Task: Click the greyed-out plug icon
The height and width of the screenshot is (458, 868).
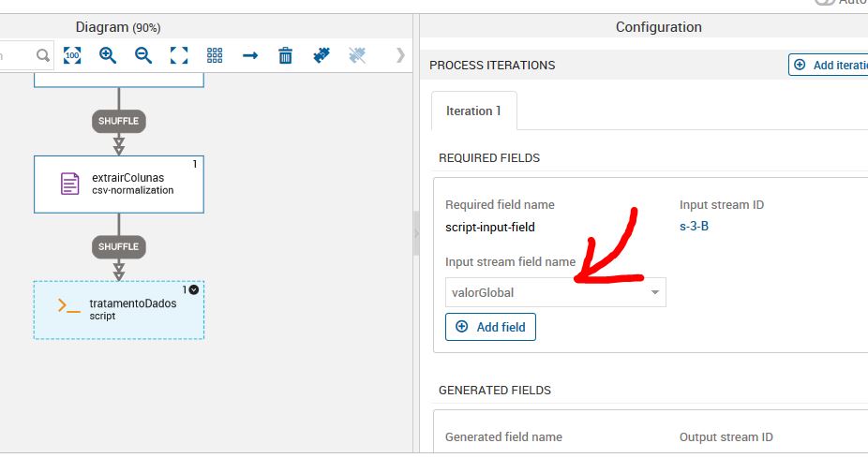Action: pos(357,55)
